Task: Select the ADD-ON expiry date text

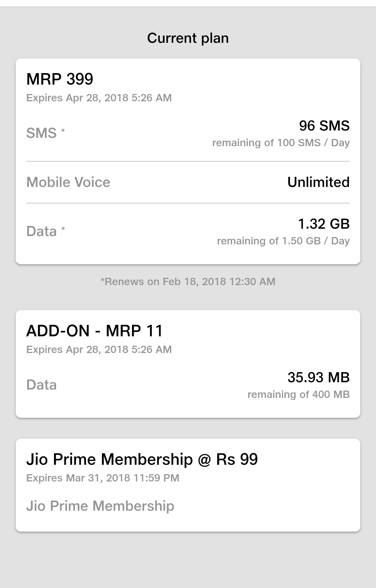Action: 99,350
